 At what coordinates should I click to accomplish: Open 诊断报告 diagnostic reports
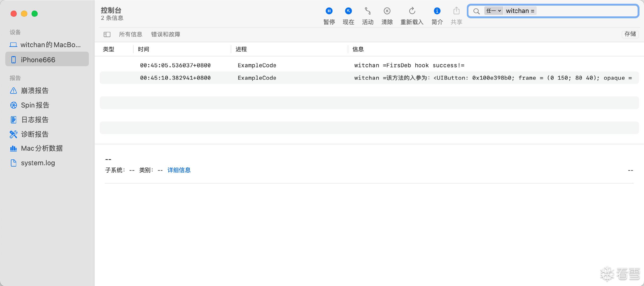34,134
